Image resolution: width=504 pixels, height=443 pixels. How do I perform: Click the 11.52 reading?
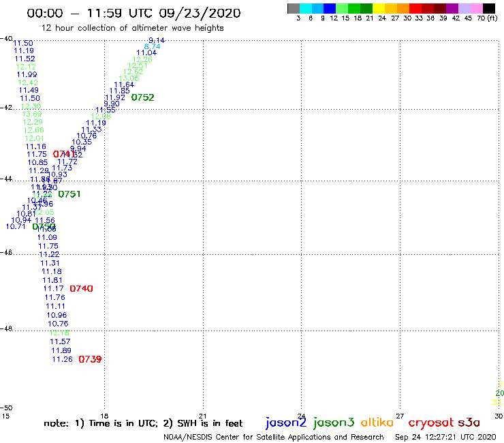[25, 59]
